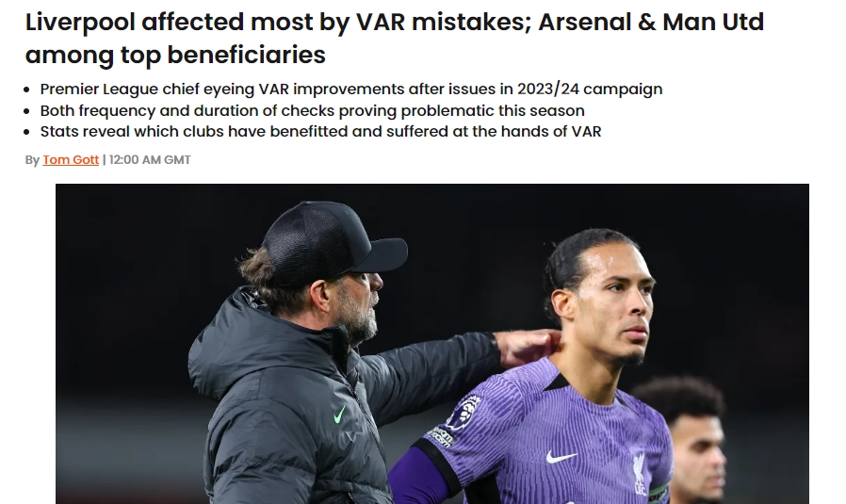Select the first bullet about Premier League chief
The image size is (846, 504).
coord(351,89)
